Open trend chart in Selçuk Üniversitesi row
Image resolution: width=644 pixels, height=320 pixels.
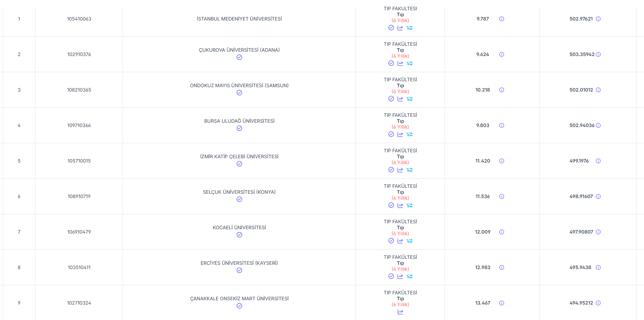[400, 206]
